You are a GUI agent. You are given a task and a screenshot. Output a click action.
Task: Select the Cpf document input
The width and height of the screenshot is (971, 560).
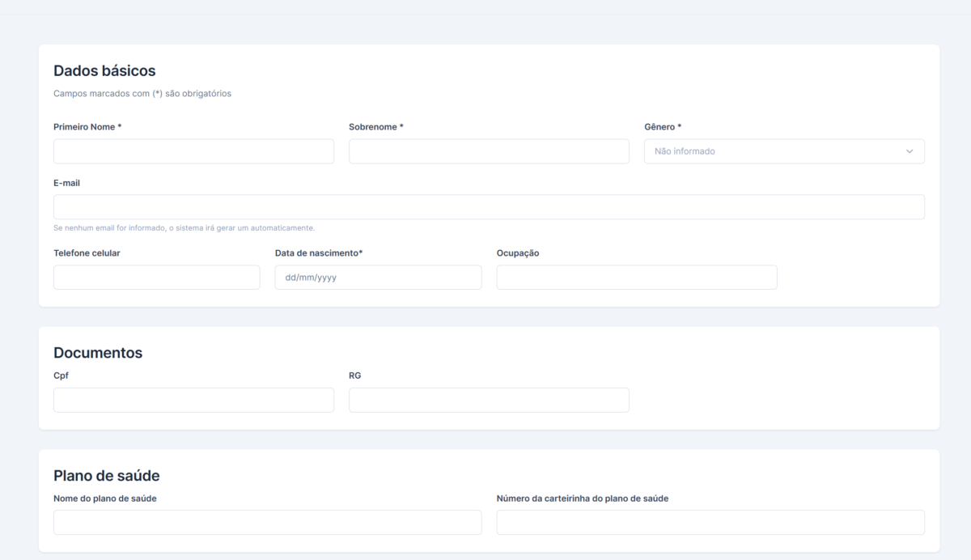point(193,400)
